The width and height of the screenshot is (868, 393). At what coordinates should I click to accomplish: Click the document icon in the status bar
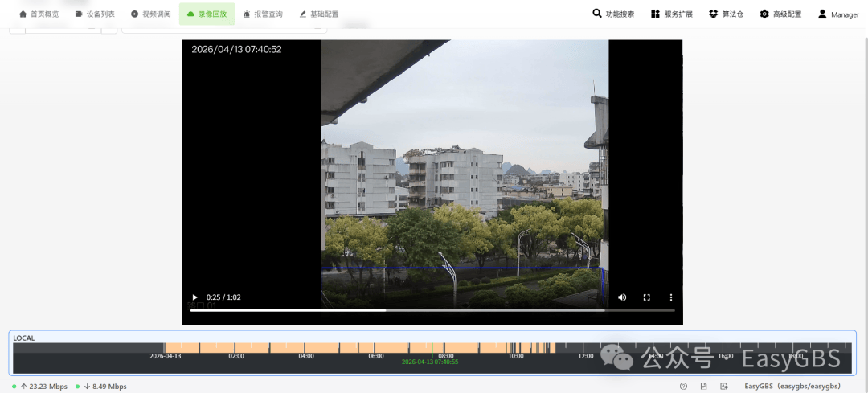click(703, 387)
